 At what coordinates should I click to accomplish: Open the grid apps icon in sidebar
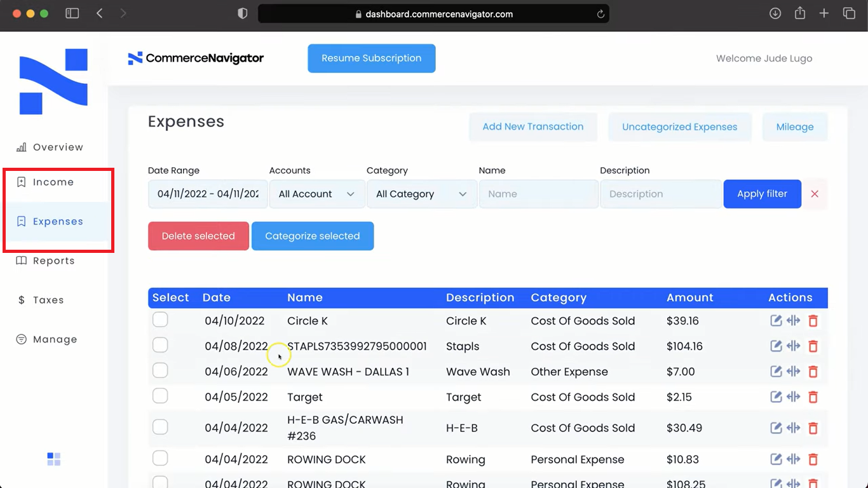tap(54, 459)
